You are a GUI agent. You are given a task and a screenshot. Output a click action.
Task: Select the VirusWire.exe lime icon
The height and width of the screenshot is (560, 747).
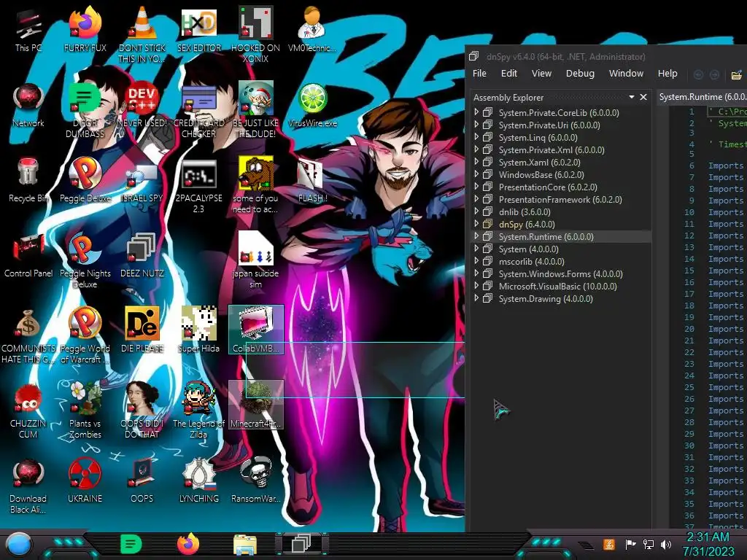click(312, 105)
